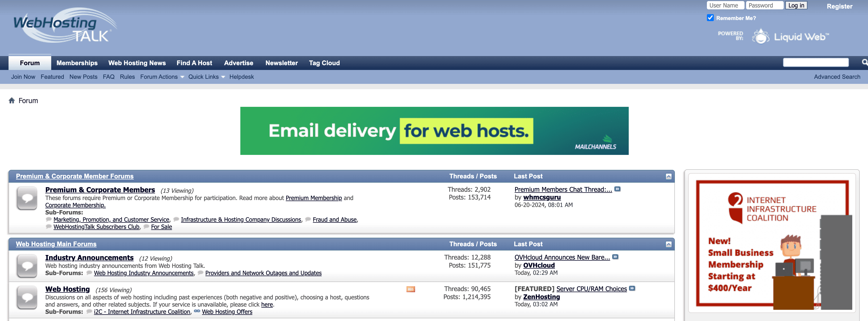Click the Web Hosting forum icon
This screenshot has width=868, height=321.
[x=27, y=298]
